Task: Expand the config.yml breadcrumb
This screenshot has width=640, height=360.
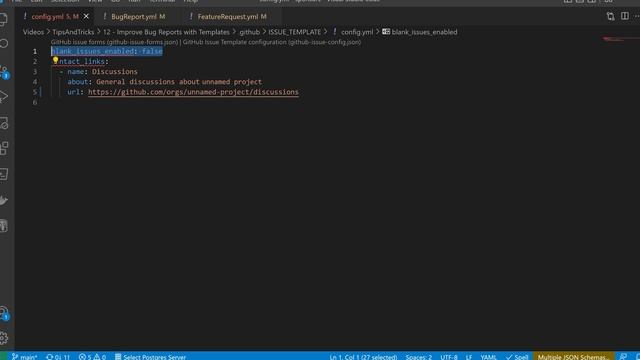Action: click(357, 32)
